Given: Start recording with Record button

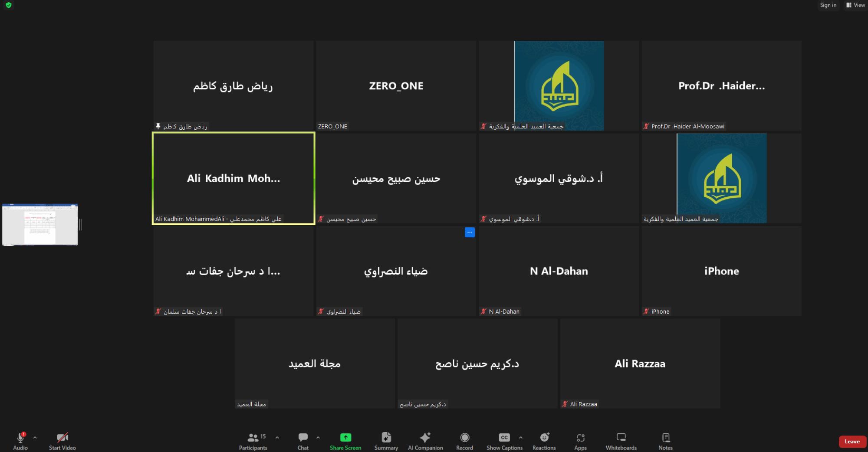Looking at the screenshot, I should point(464,441).
